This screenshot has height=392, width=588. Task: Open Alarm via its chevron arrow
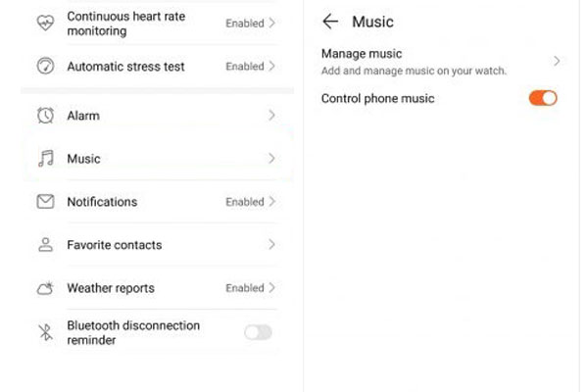271,116
